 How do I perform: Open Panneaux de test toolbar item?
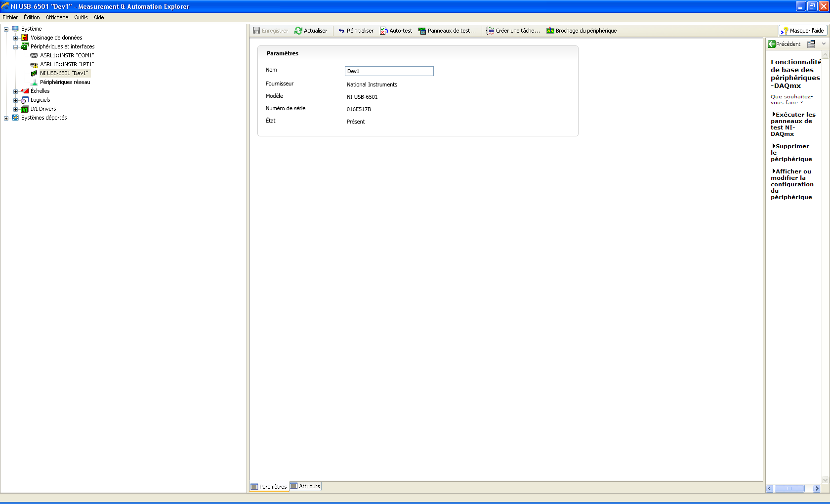click(x=447, y=31)
